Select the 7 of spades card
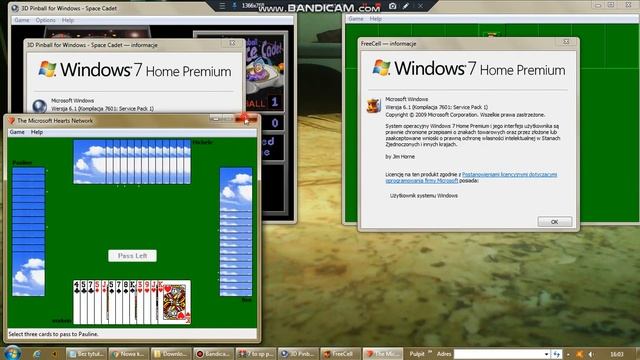 pyautogui.click(x=118, y=302)
